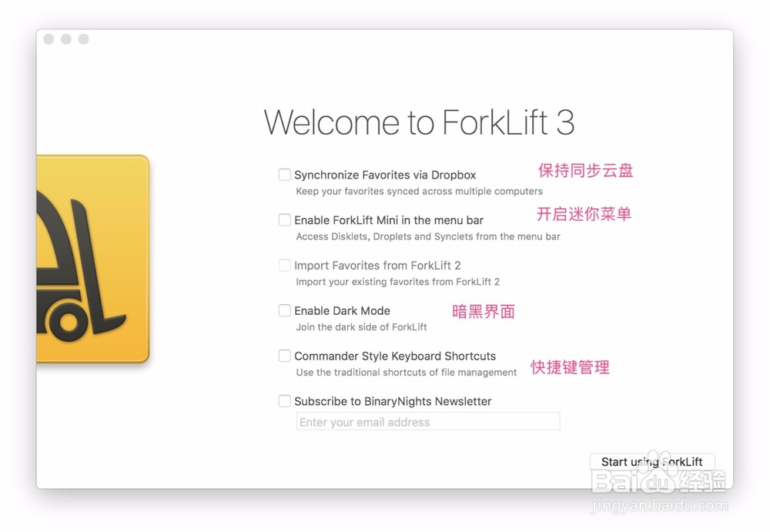The height and width of the screenshot is (532, 770).
Task: Check Subscribe to BinaryNights Newsletter
Action: click(284, 401)
